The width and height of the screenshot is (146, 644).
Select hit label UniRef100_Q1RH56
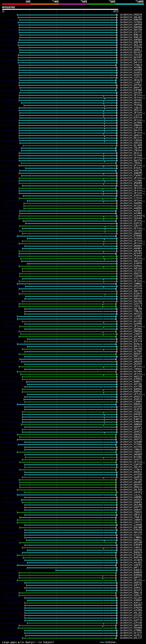pyautogui.click(x=131, y=323)
